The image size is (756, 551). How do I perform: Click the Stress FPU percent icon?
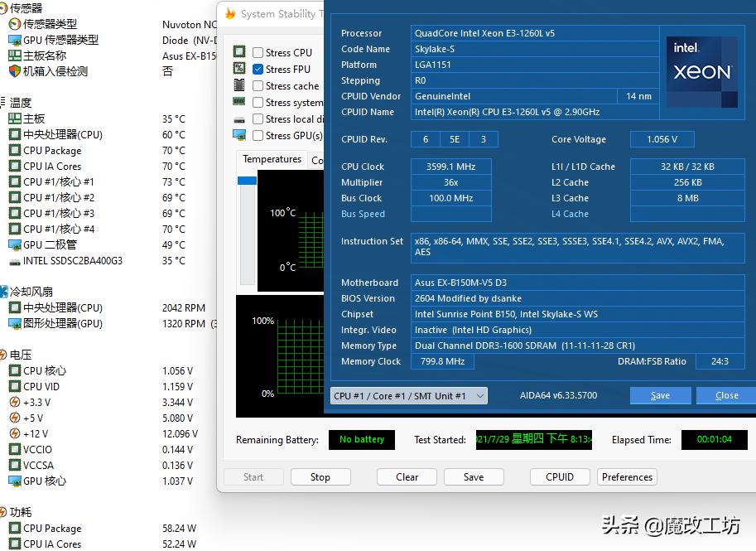239,68
